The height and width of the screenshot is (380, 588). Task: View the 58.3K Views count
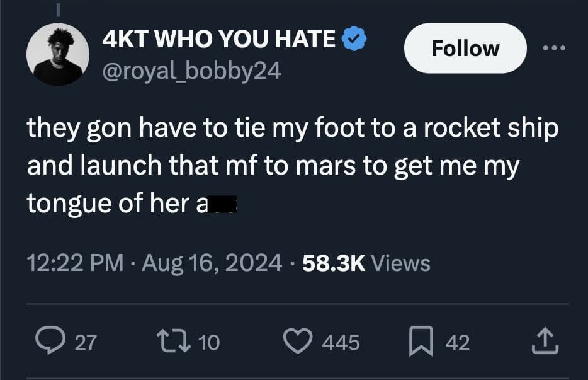[366, 262]
